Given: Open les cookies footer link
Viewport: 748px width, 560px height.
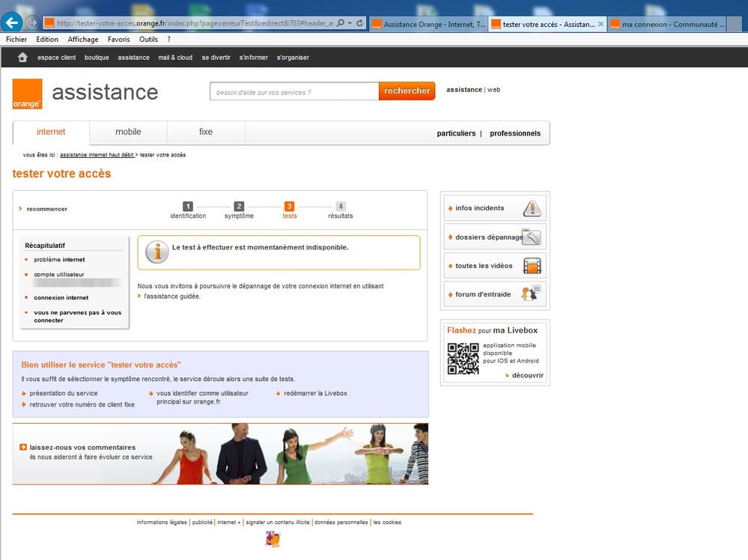Looking at the screenshot, I should (387, 523).
